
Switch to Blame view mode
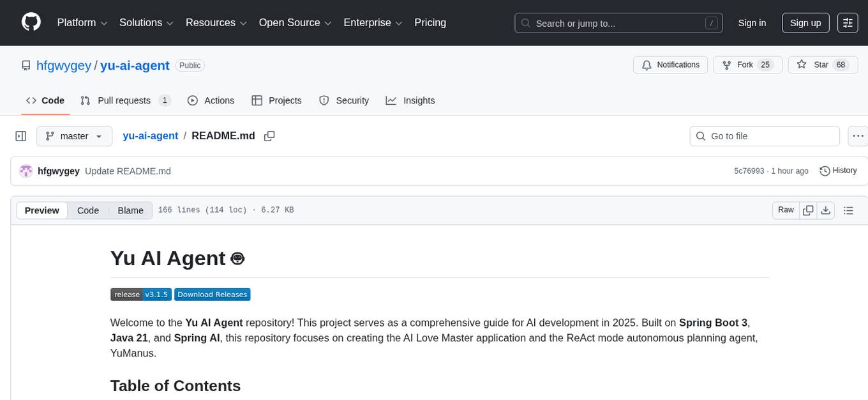tap(130, 210)
